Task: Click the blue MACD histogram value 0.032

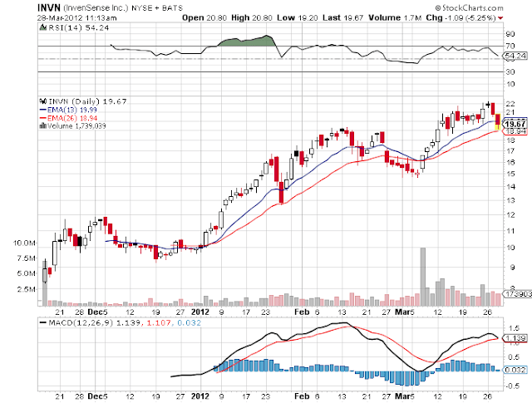Action: click(189, 323)
